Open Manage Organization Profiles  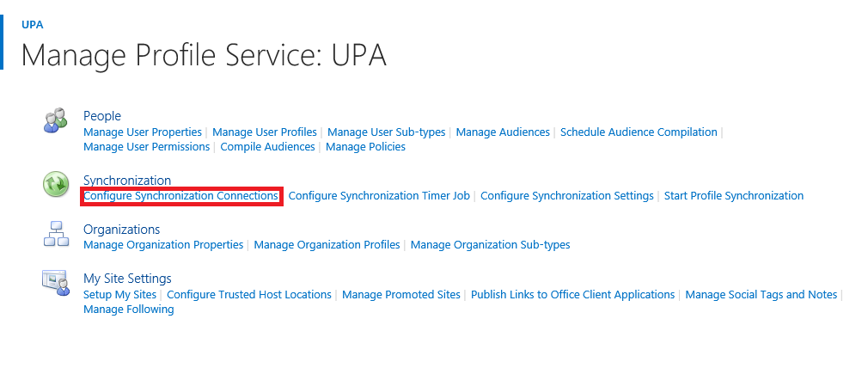click(x=327, y=244)
